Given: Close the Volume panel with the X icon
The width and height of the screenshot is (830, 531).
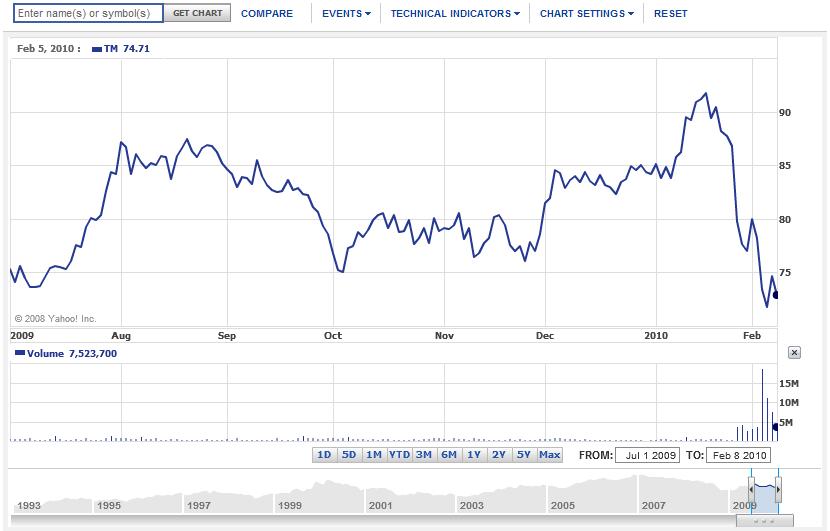Looking at the screenshot, I should click(x=795, y=353).
